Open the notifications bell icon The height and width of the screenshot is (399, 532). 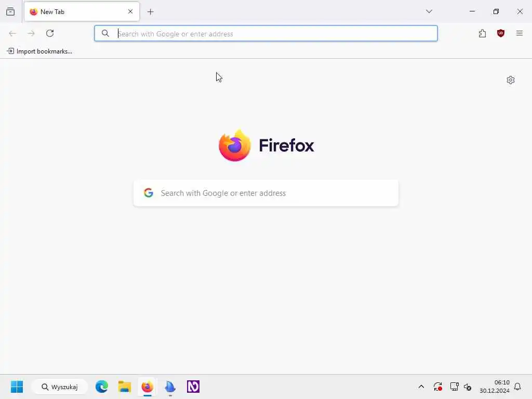point(517,387)
